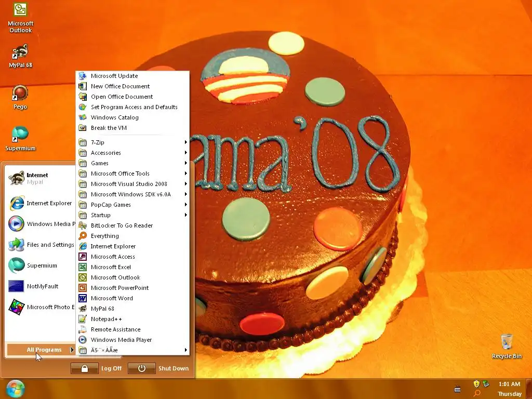This screenshot has width=532, height=399.
Task: Click the Microsoft PowerPoint icon
Action: [83, 288]
